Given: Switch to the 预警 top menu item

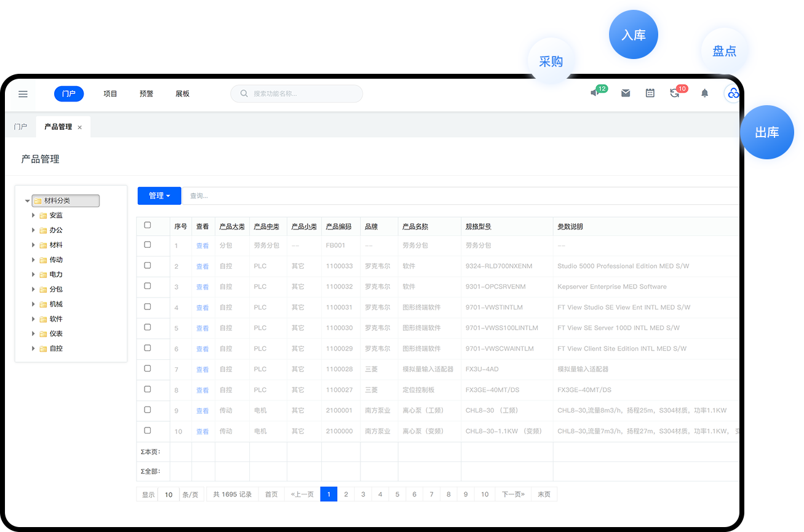Looking at the screenshot, I should point(146,94).
